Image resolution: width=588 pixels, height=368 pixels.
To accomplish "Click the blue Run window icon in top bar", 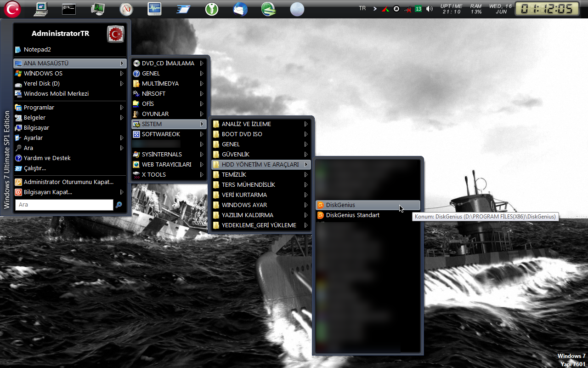I will point(183,9).
